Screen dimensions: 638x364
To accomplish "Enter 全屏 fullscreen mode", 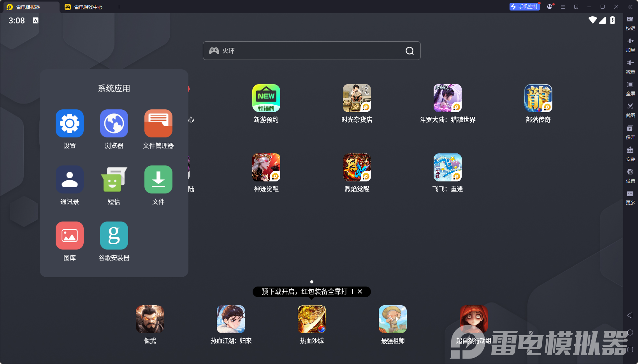I will [630, 88].
